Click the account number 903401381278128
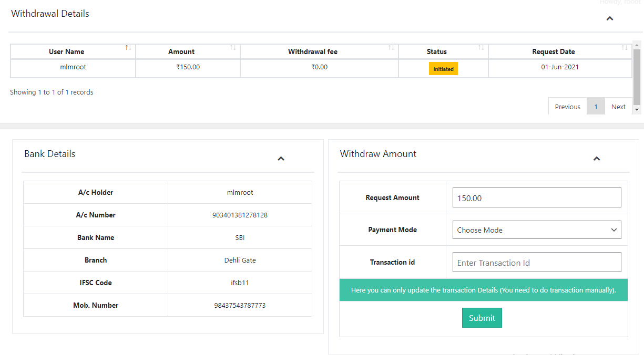The height and width of the screenshot is (355, 644). point(240,215)
